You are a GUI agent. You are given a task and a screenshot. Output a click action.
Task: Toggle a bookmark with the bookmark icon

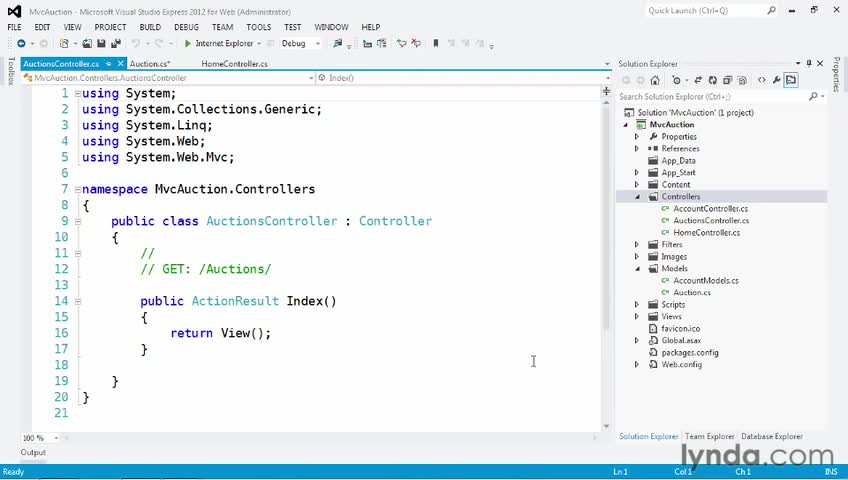pos(436,43)
